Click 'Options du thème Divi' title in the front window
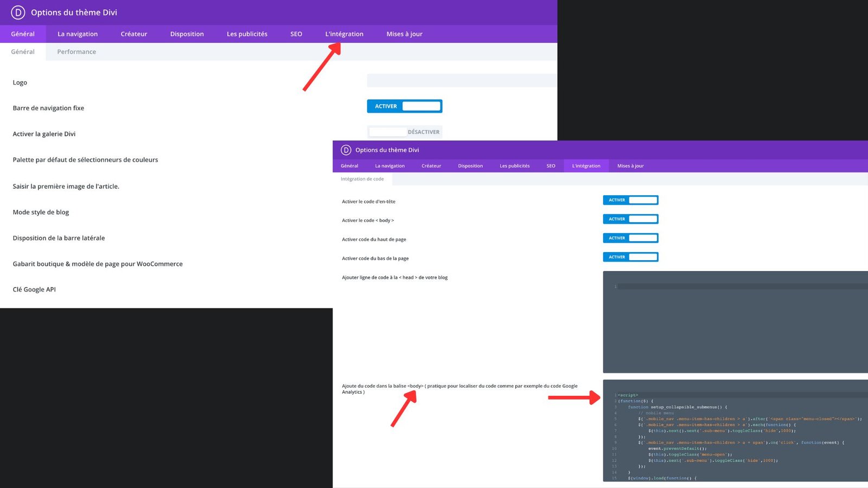 click(387, 150)
